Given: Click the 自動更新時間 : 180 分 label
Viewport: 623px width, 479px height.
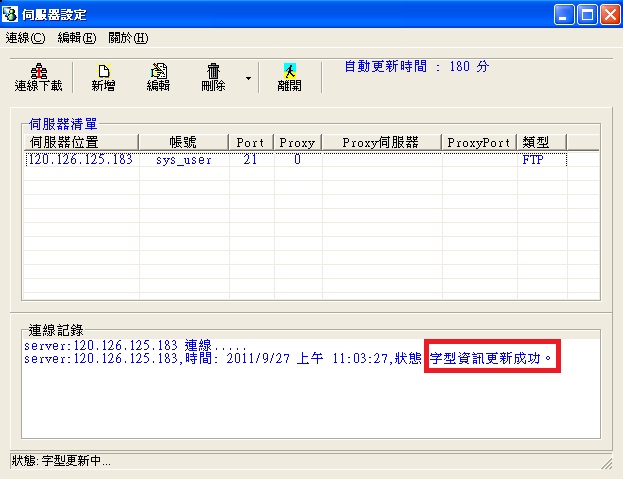Looking at the screenshot, I should 416,66.
